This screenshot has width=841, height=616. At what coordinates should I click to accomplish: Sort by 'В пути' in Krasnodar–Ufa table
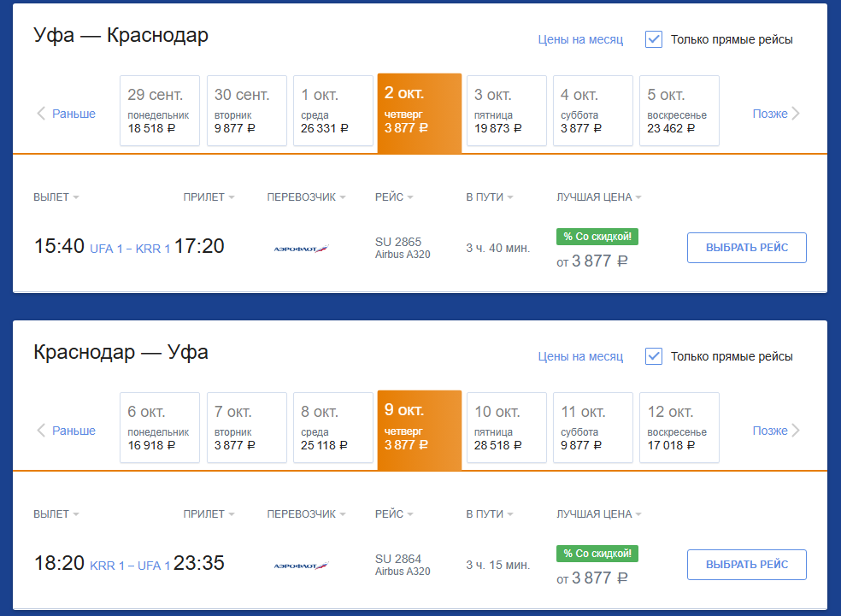click(x=489, y=514)
